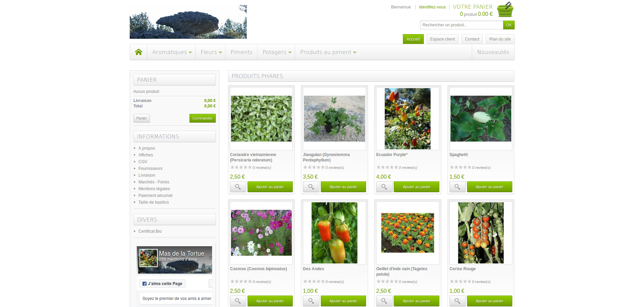Switch to the Espace client tab

(x=442, y=39)
